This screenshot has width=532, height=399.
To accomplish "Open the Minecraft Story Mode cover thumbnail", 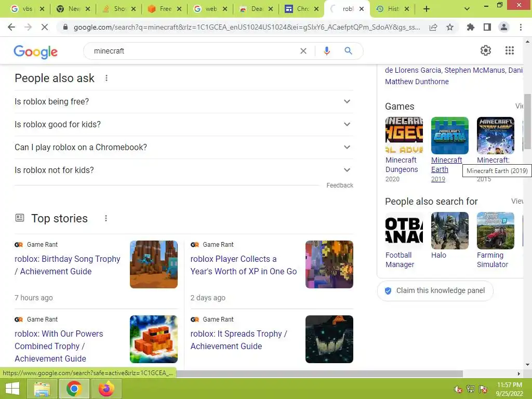I will 495,136.
